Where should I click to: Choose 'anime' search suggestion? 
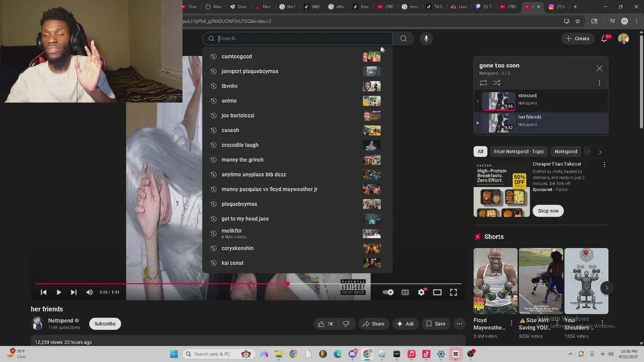point(297,101)
